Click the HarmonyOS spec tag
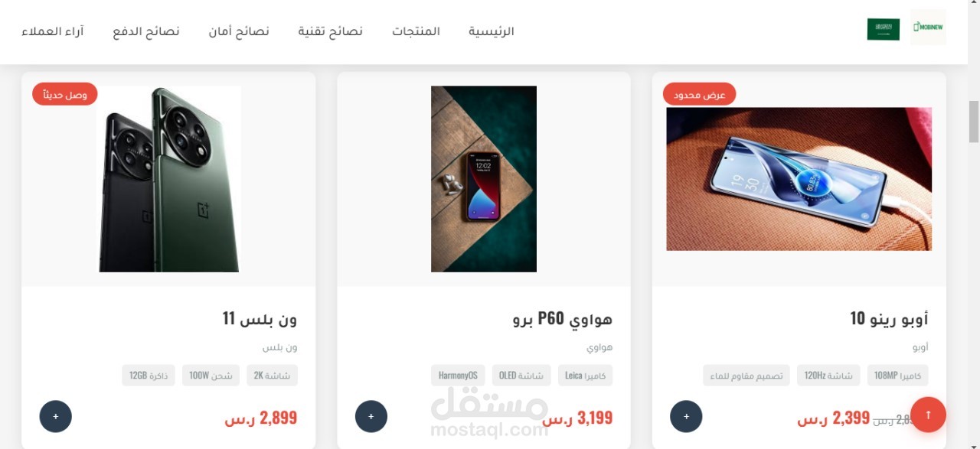 point(458,376)
